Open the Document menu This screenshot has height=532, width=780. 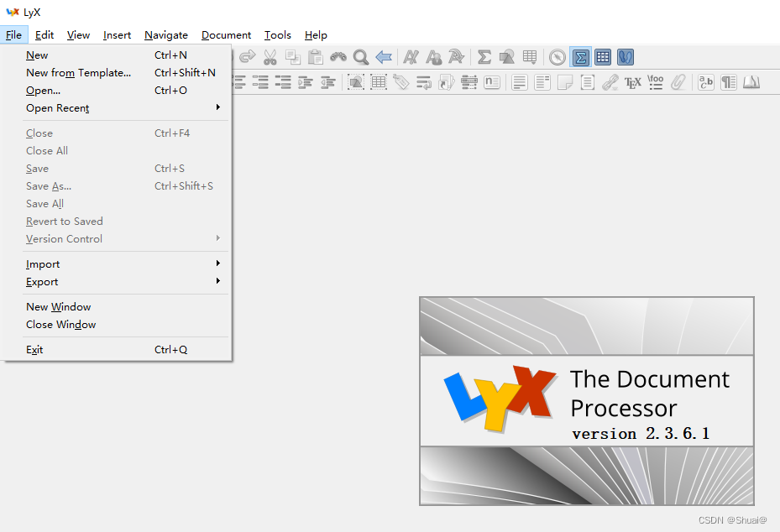click(x=227, y=34)
